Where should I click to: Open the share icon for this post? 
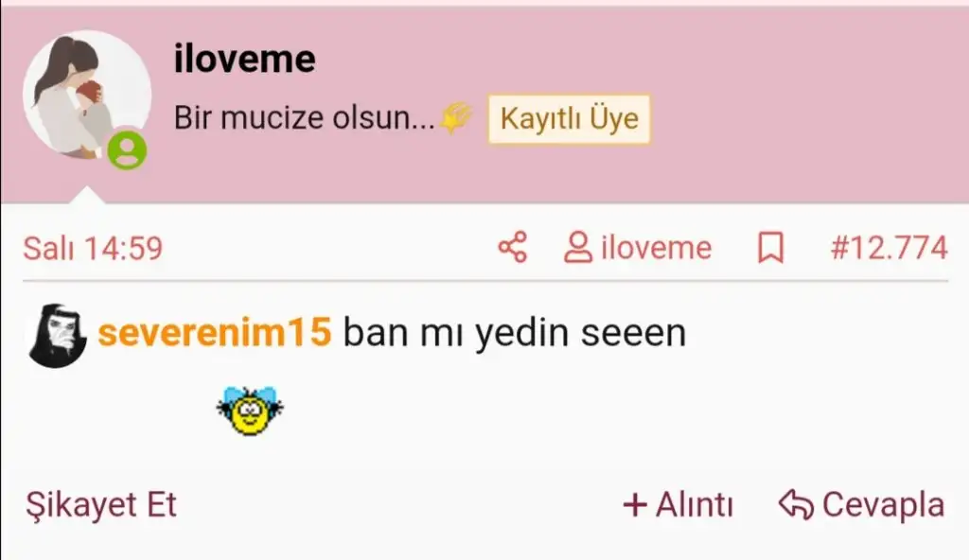pyautogui.click(x=512, y=247)
